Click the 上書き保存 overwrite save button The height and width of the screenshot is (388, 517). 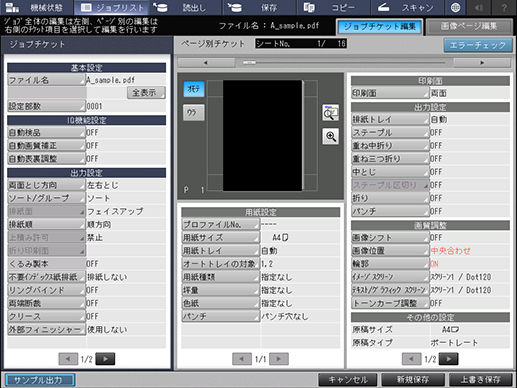point(480,380)
